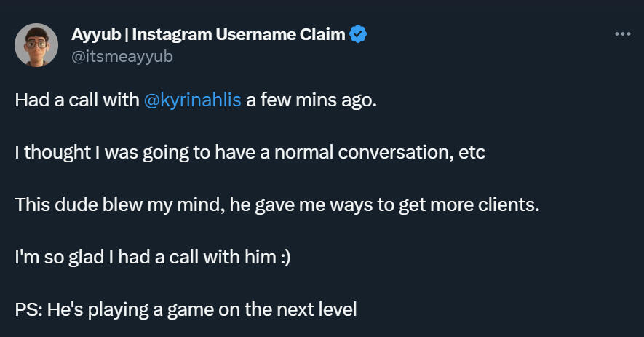Open Ayyub's profile avatar picture
The height and width of the screenshot is (337, 644).
click(36, 44)
